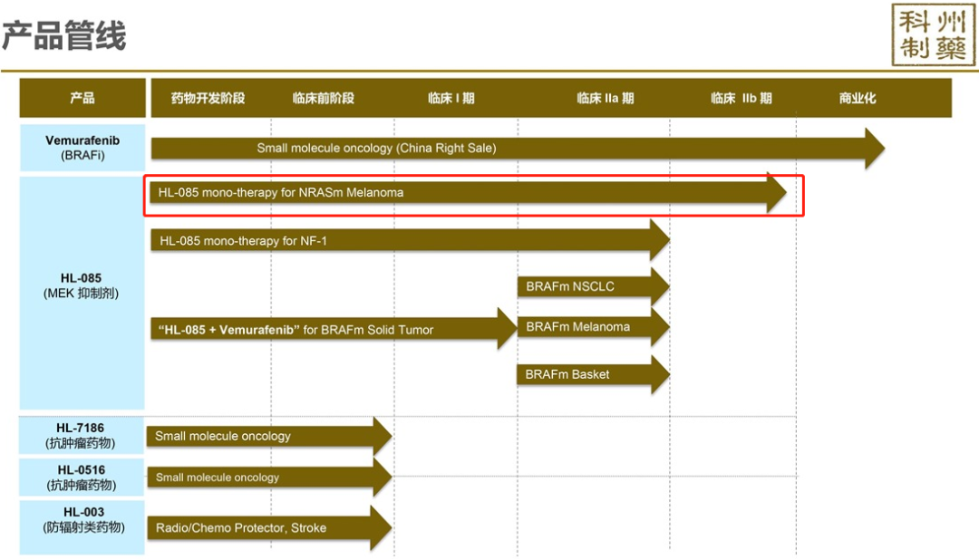
Task: Select the HL-085 mono-therapy for NF-1 arrow
Action: (x=399, y=241)
